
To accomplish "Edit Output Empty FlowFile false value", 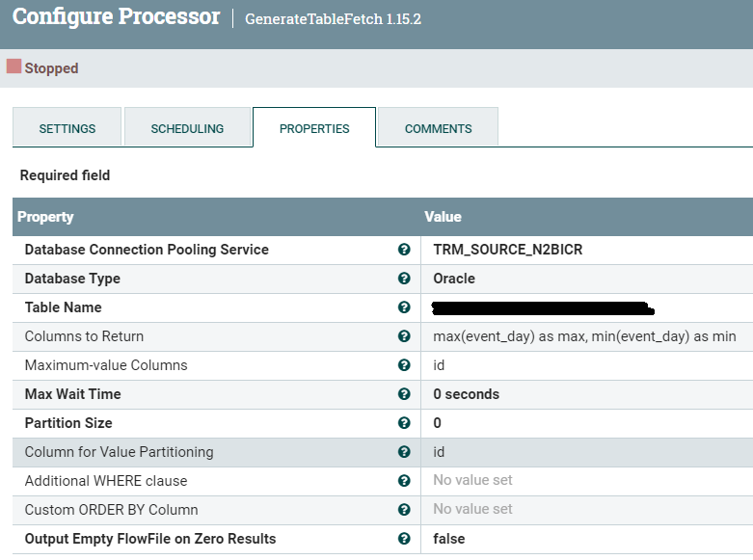I will 449,539.
